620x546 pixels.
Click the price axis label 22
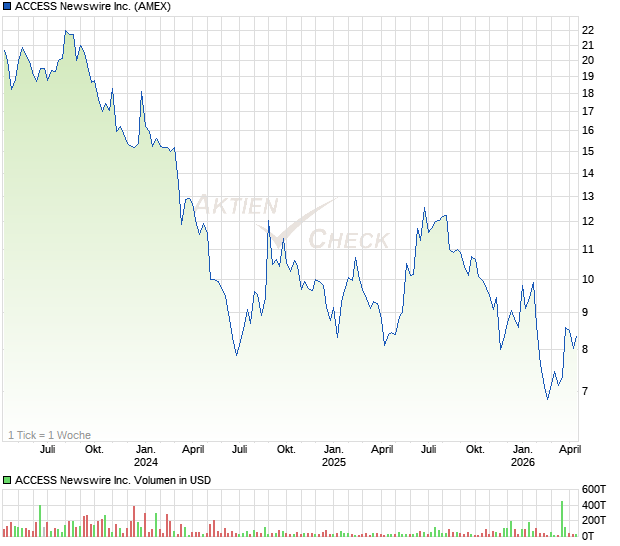pos(588,30)
